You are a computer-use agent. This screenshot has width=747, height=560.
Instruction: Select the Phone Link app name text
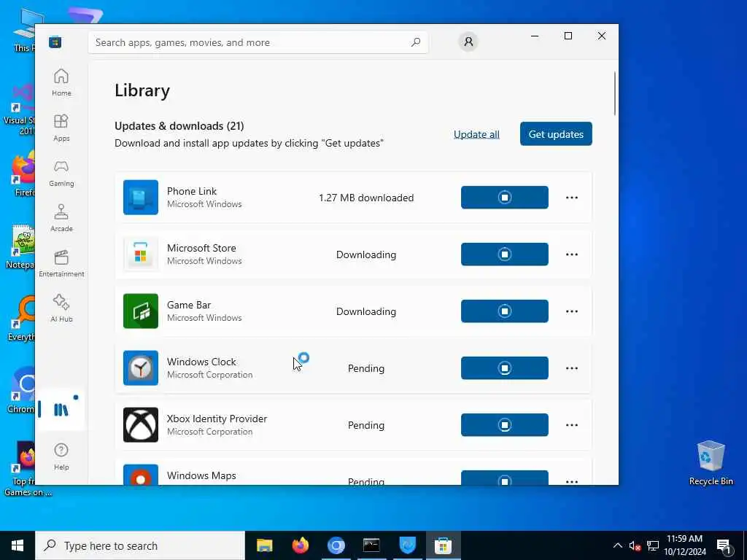tap(192, 191)
